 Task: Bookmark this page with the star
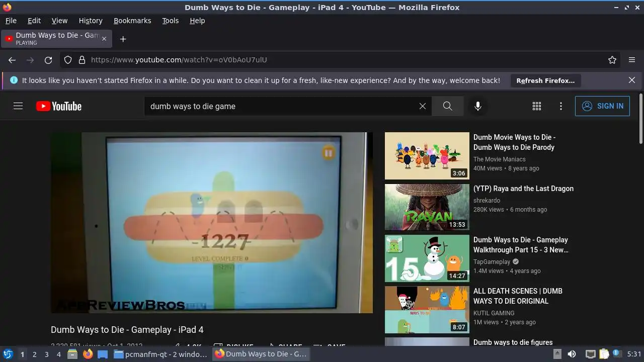tap(612, 60)
